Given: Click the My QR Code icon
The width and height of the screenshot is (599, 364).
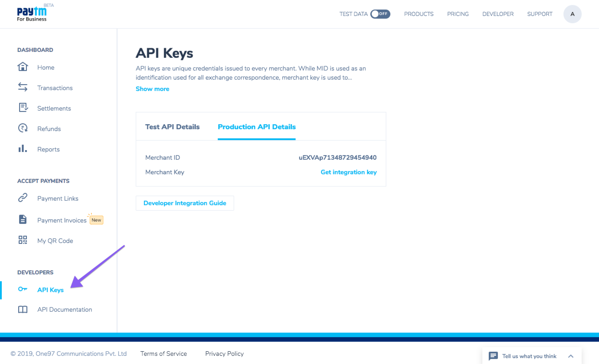Looking at the screenshot, I should tap(23, 240).
